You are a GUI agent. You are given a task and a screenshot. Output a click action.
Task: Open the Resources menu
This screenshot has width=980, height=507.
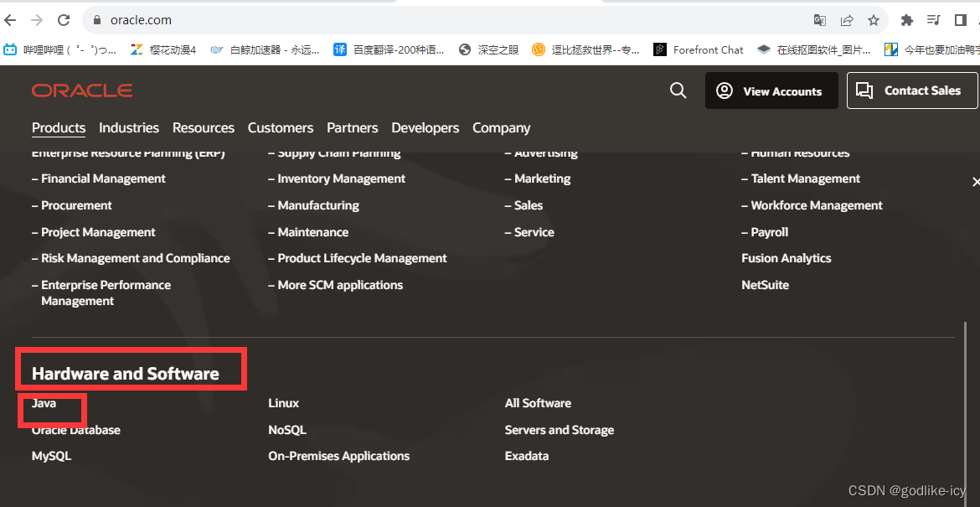coord(204,128)
